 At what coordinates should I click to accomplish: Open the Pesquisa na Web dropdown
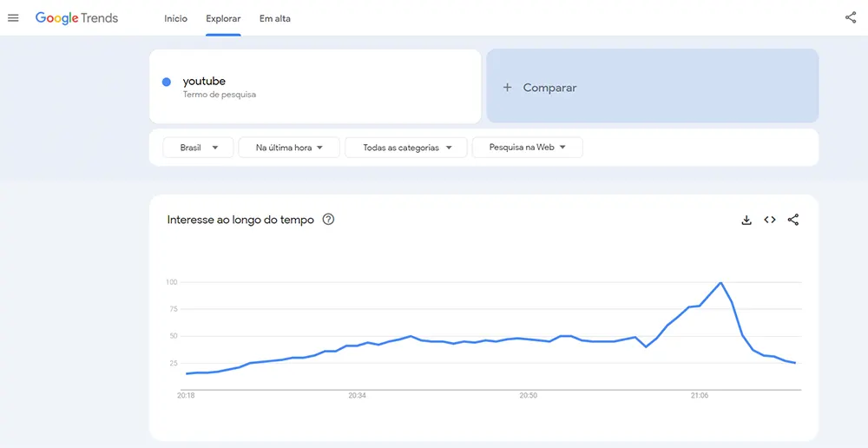527,148
